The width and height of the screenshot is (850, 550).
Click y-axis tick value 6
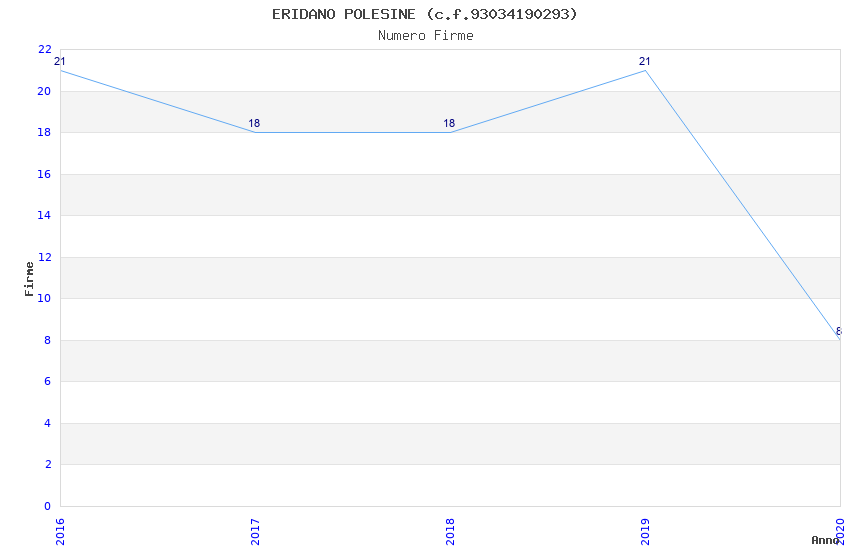(48, 381)
